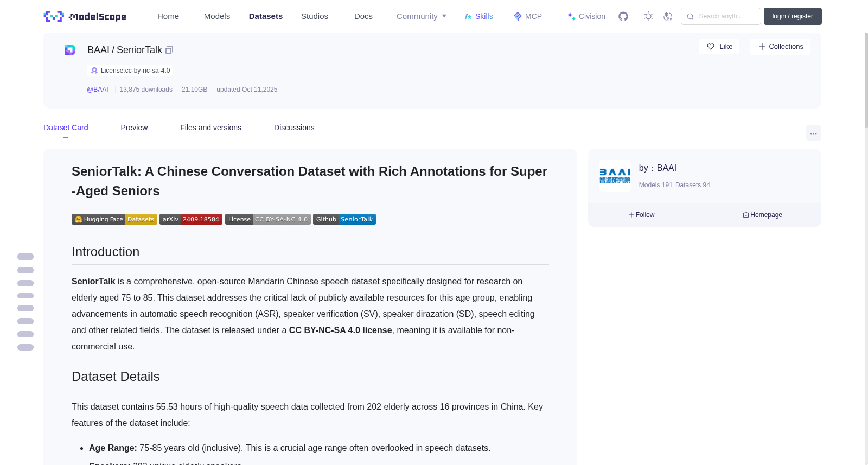Click the Dataset Details heading
Image resolution: width=868 pixels, height=465 pixels.
[116, 377]
